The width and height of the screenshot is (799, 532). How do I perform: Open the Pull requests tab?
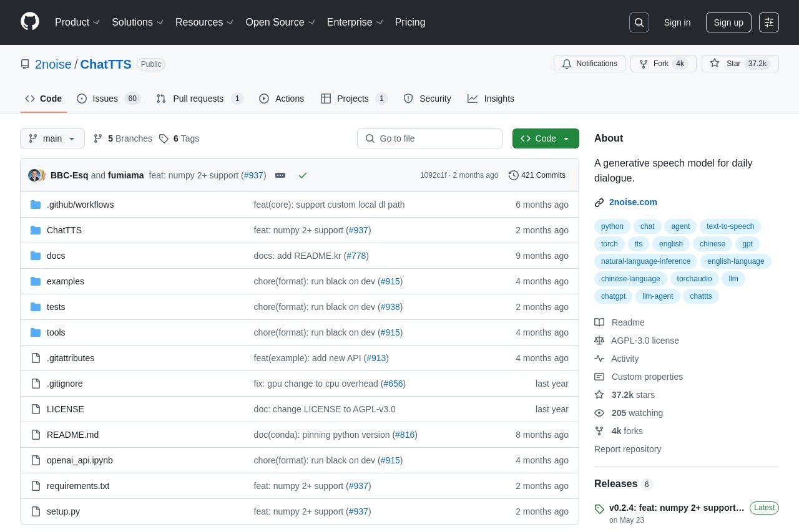(200, 99)
